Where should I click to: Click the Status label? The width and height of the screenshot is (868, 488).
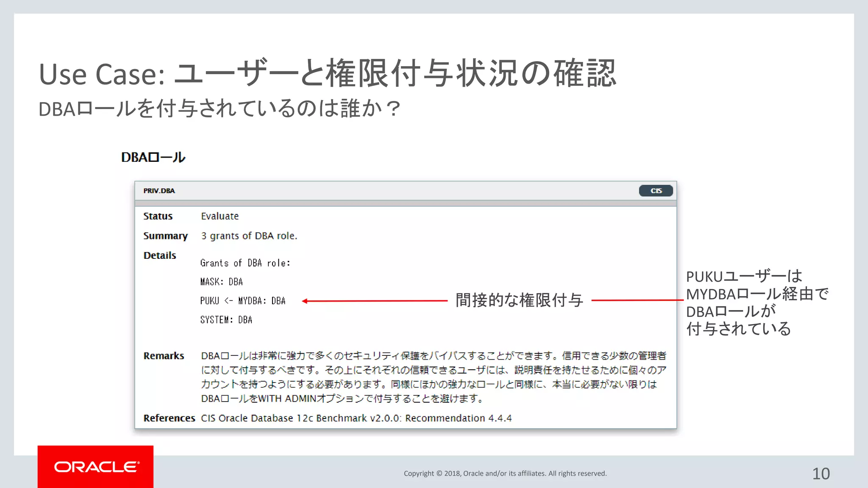point(158,216)
